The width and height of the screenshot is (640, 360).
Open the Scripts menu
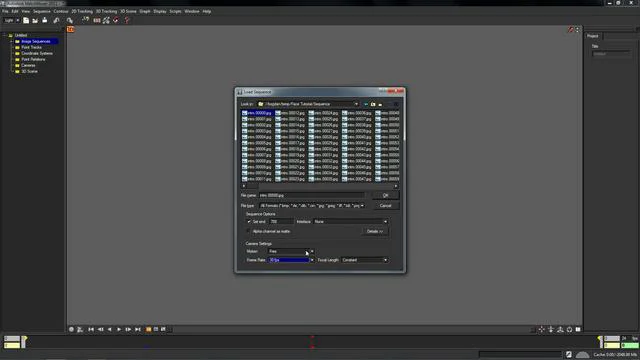[176, 11]
